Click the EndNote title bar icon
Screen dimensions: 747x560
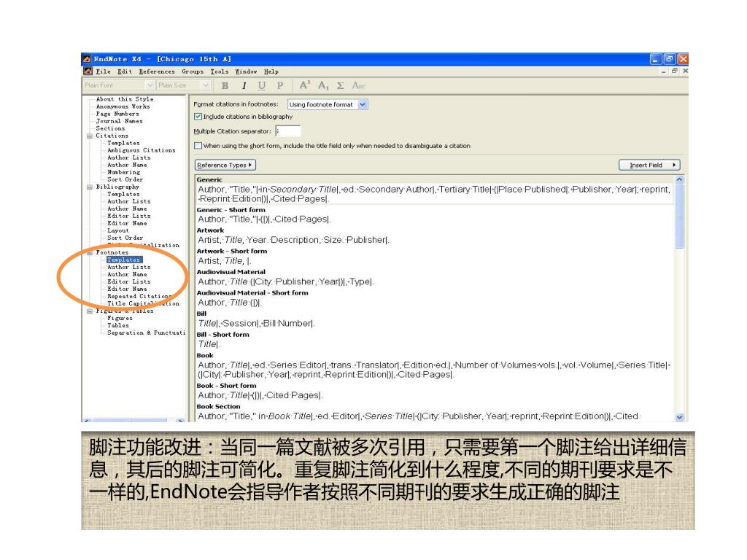point(87,59)
